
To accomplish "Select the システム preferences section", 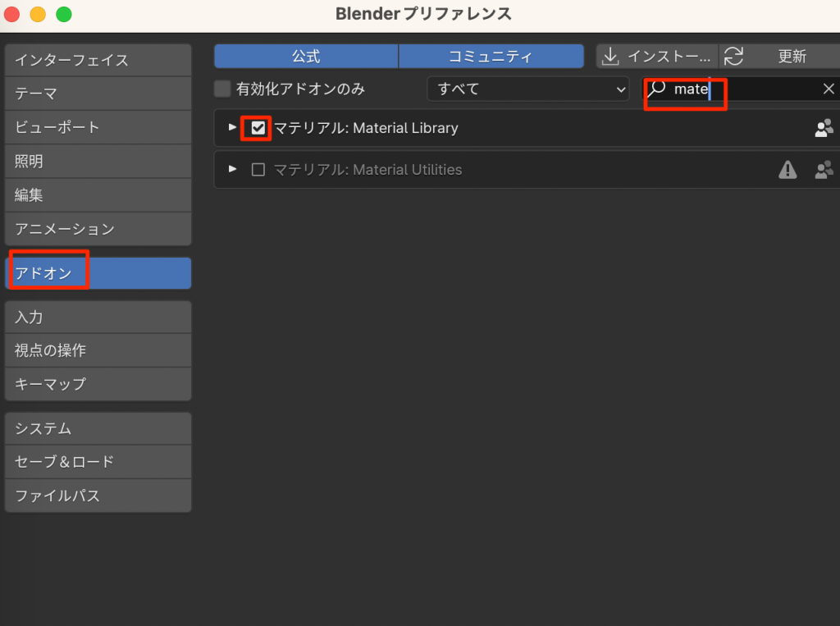I will tap(98, 428).
